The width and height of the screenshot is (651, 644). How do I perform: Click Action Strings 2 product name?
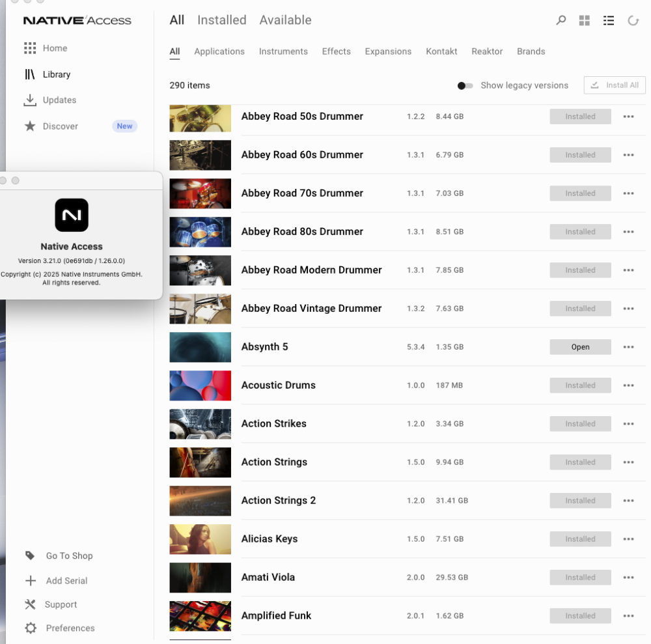[x=279, y=501]
